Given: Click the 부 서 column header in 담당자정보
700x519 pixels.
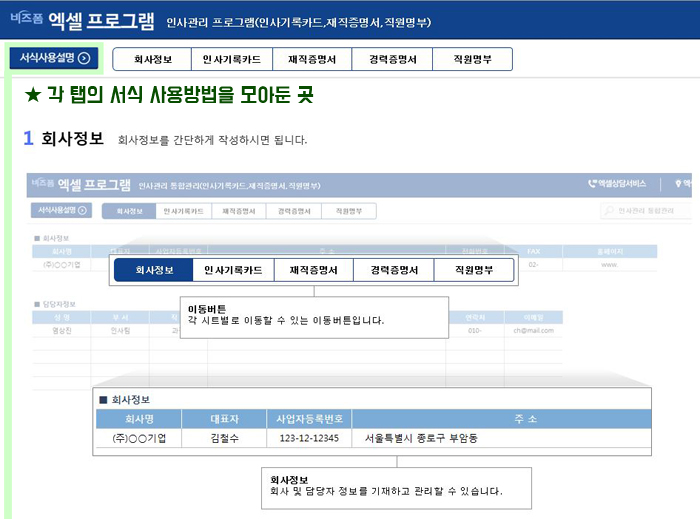Looking at the screenshot, I should (x=120, y=317).
